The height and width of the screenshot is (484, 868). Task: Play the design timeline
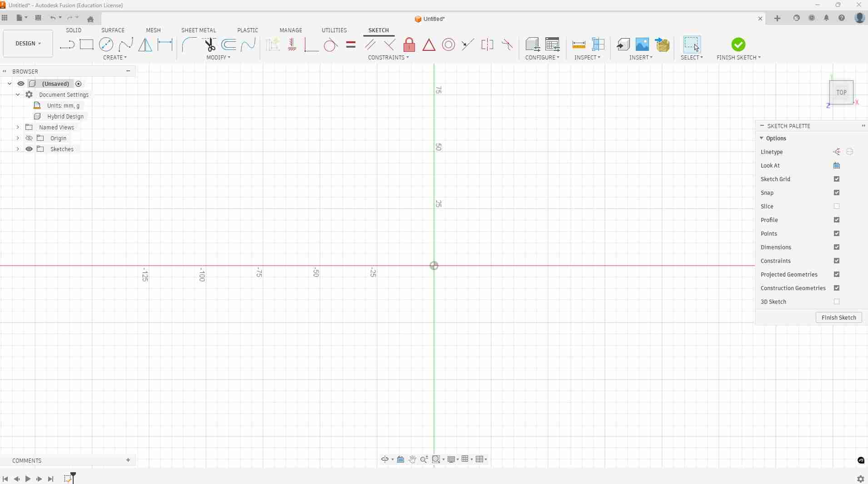pos(28,479)
